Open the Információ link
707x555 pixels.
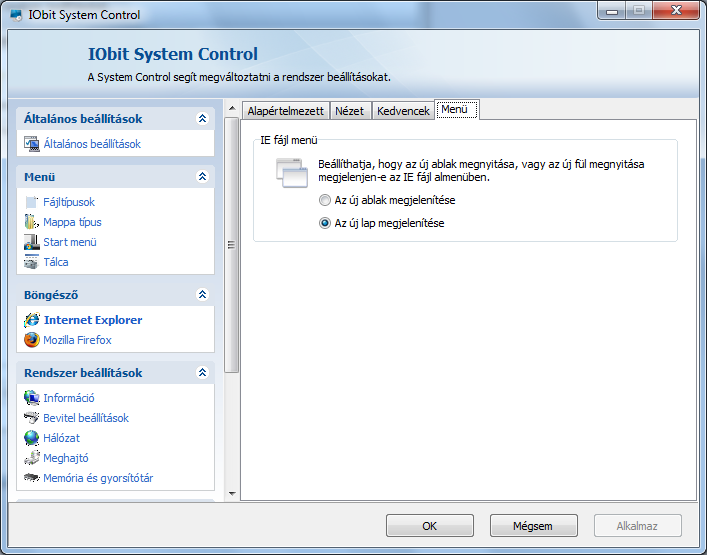(x=69, y=398)
